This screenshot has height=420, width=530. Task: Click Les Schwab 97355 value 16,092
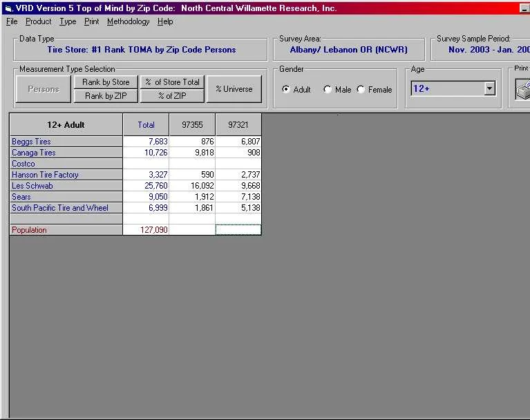coord(192,186)
